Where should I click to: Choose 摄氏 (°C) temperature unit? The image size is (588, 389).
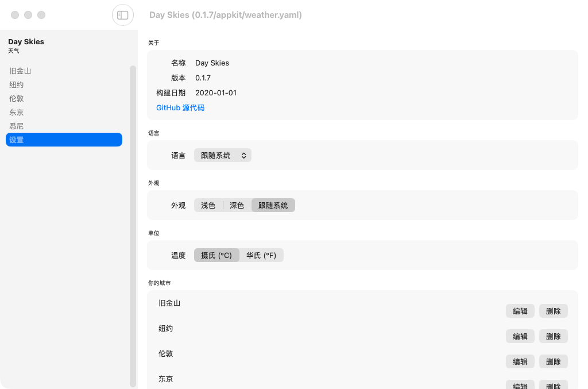click(x=216, y=255)
